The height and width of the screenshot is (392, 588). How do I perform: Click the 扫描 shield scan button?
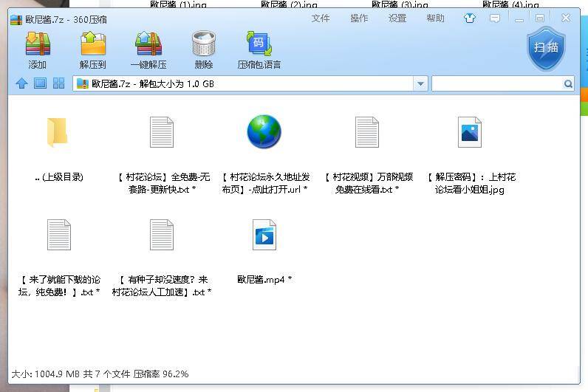point(546,48)
